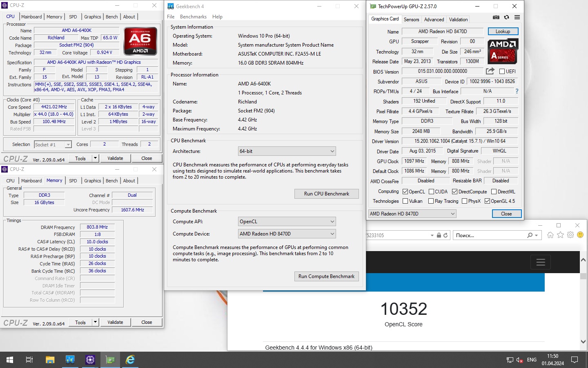
Task: Open Geekbench File menu
Action: (x=171, y=17)
